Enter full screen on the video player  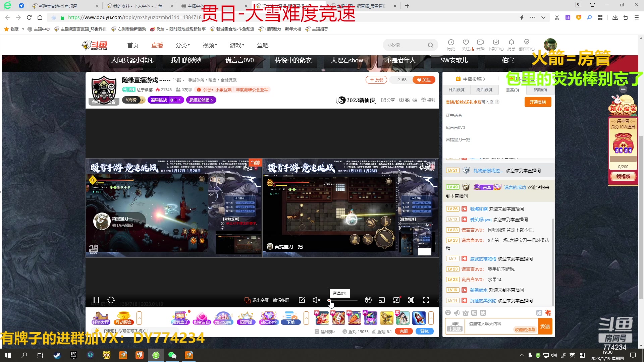click(426, 300)
